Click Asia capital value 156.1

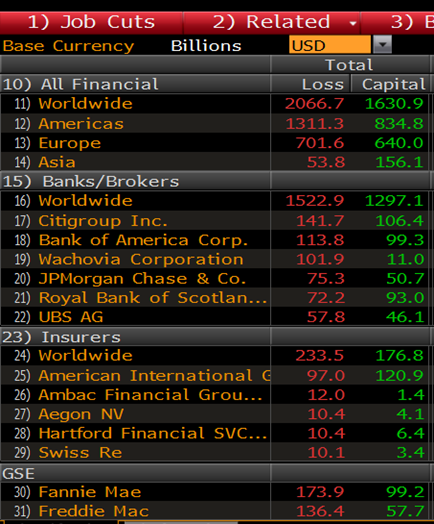[x=399, y=162]
